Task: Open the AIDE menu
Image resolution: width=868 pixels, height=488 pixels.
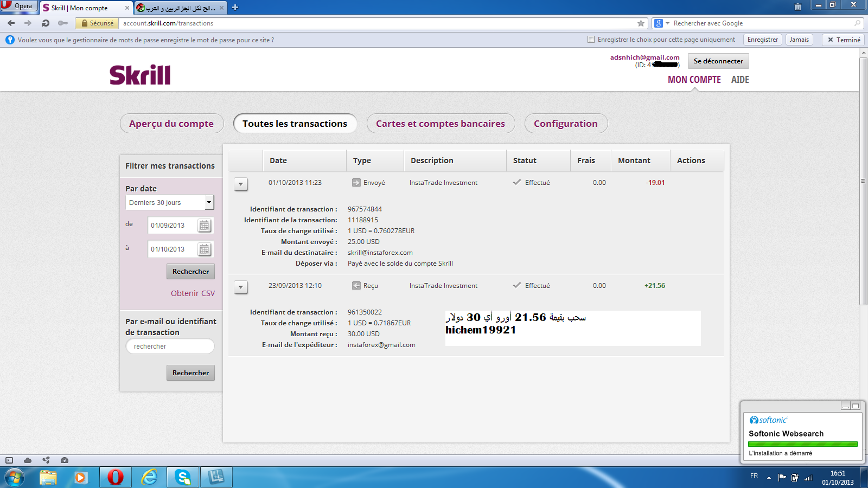Action: 740,80
